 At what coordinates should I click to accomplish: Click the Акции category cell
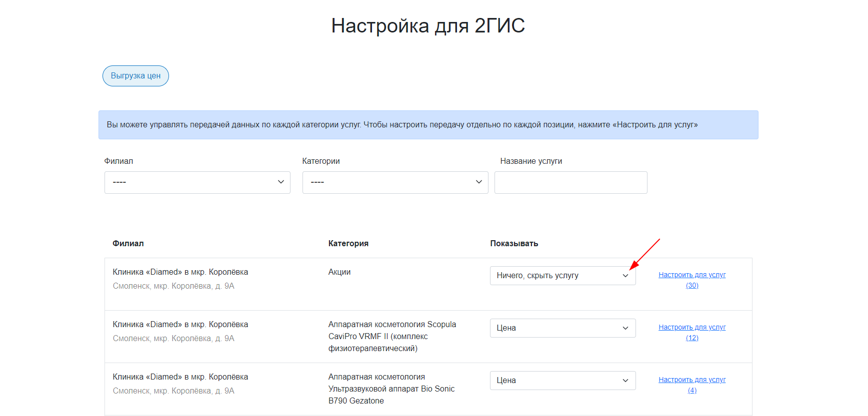tap(339, 272)
